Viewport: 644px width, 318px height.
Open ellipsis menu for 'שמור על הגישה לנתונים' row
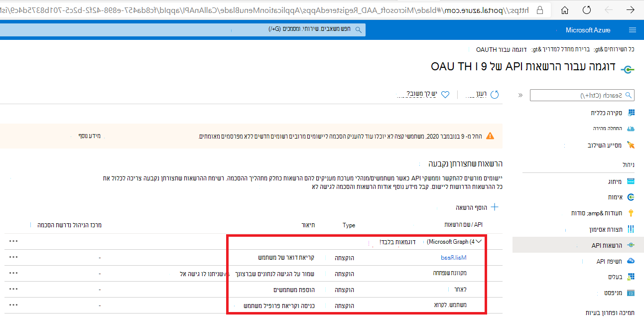coord(13,274)
